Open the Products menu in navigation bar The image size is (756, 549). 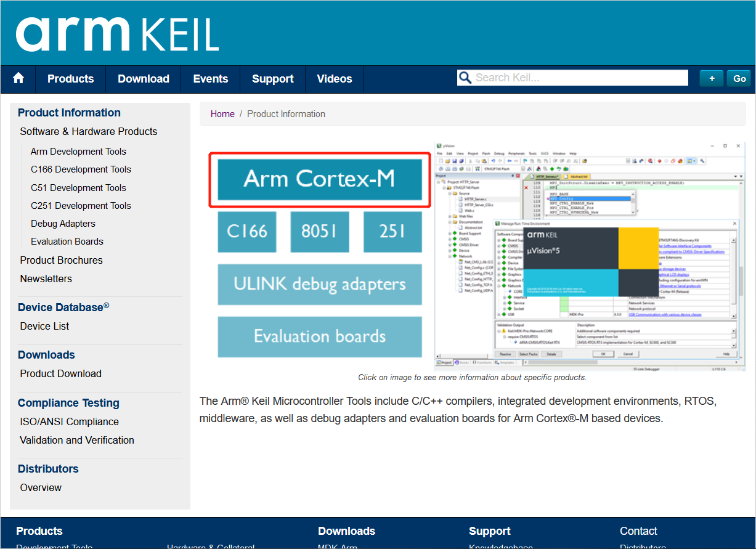71,79
